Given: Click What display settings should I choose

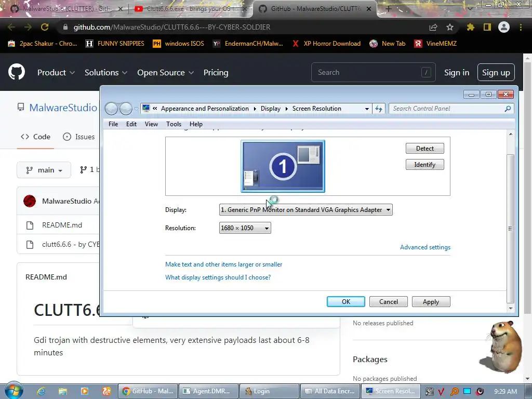Looking at the screenshot, I should coord(218,277).
